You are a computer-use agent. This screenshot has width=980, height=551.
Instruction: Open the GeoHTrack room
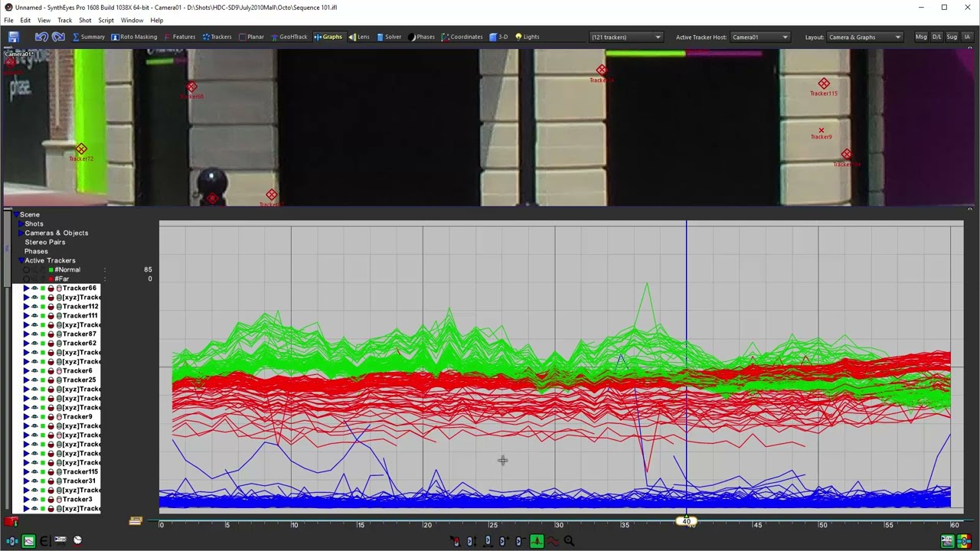click(289, 37)
